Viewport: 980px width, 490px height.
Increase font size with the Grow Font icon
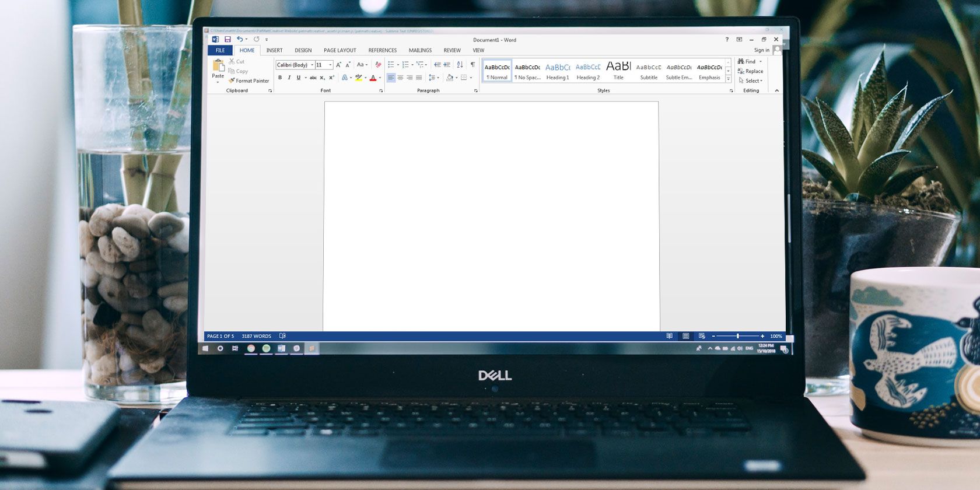(x=338, y=65)
